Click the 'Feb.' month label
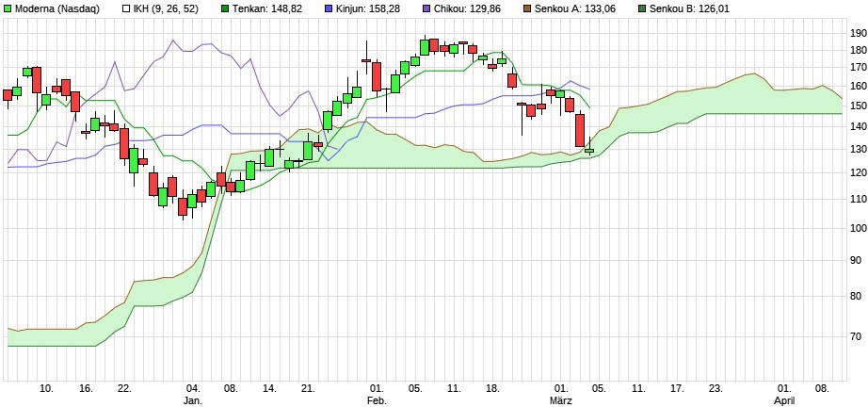868x407 pixels. (x=377, y=399)
